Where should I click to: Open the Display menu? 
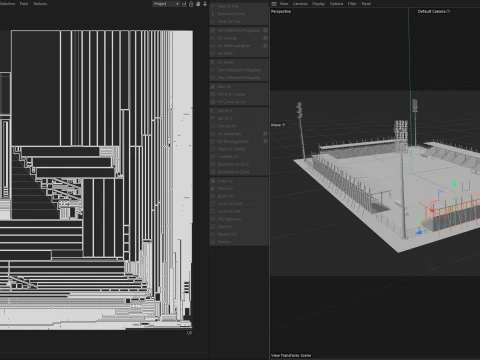click(318, 4)
